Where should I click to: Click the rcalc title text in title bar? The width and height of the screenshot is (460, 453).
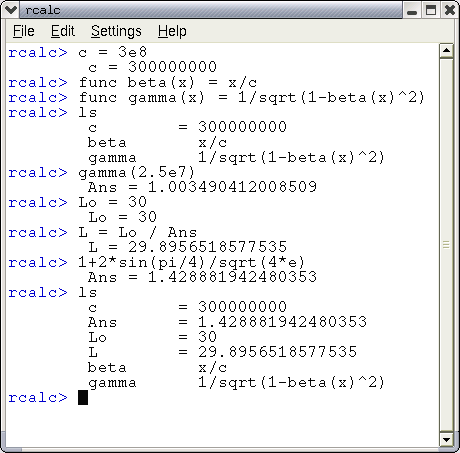[43, 10]
